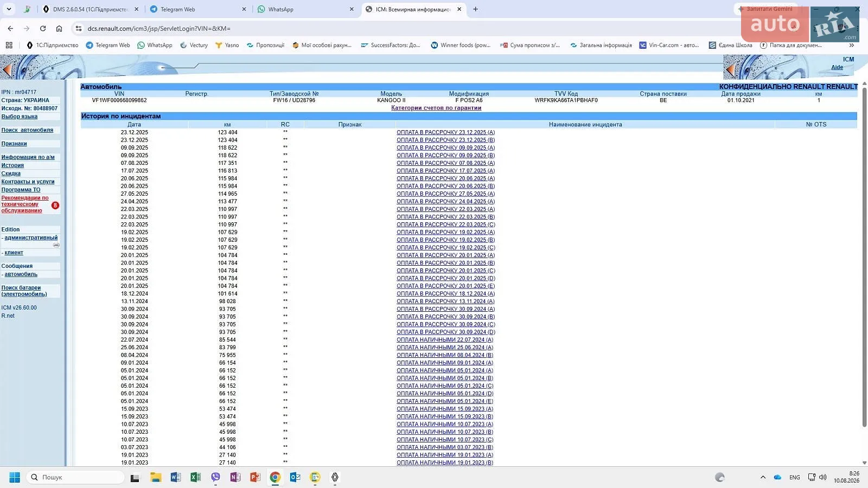Open Word from the taskbar
868x488 pixels.
(x=176, y=477)
